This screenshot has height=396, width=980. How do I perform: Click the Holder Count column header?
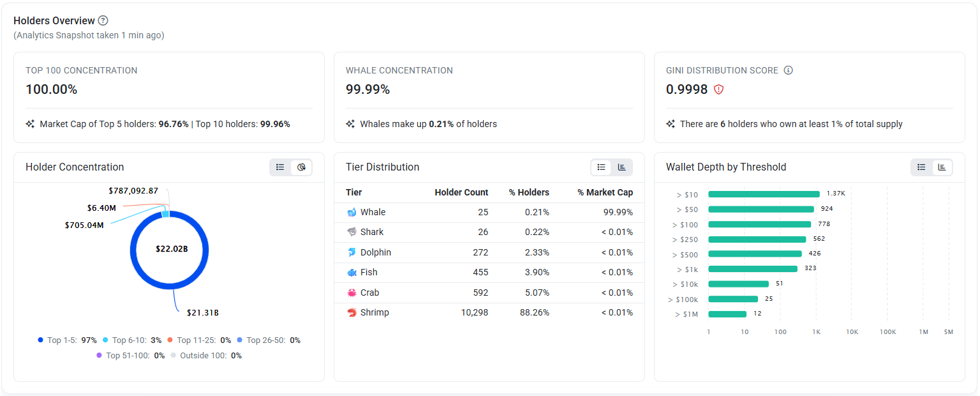pos(461,192)
